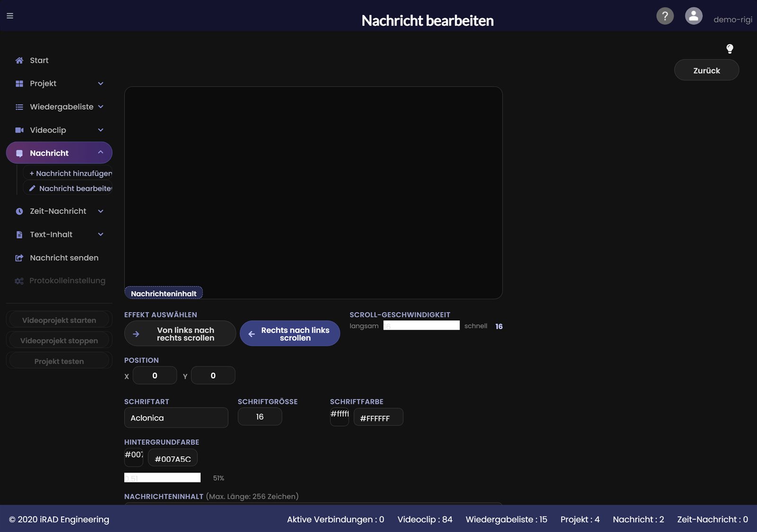Expand the Text-Inhalt submenu chevron

[100, 235]
